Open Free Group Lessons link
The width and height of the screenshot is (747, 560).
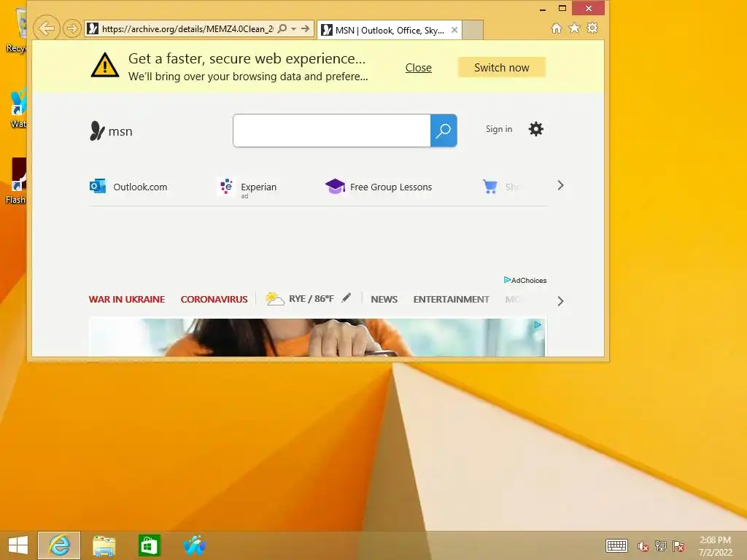pyautogui.click(x=379, y=187)
